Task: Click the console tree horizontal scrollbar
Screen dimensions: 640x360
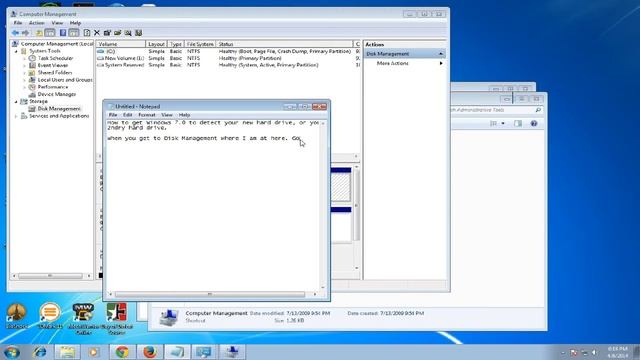Action: point(51,276)
